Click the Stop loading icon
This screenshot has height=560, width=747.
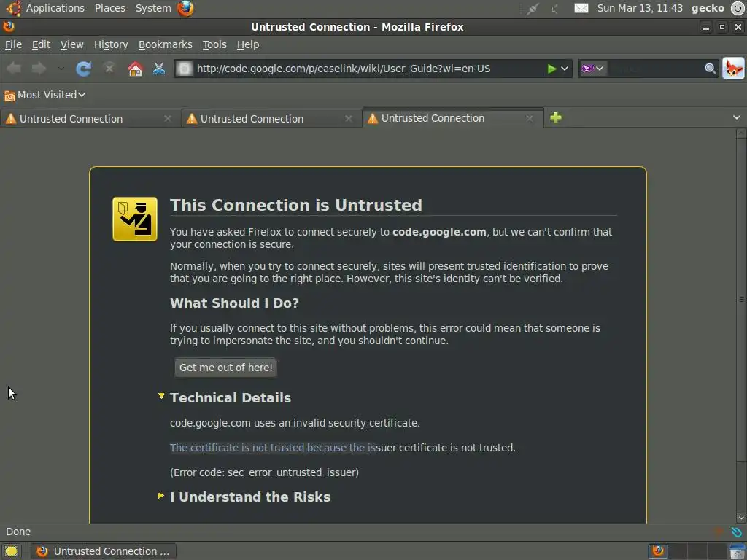[109, 68]
